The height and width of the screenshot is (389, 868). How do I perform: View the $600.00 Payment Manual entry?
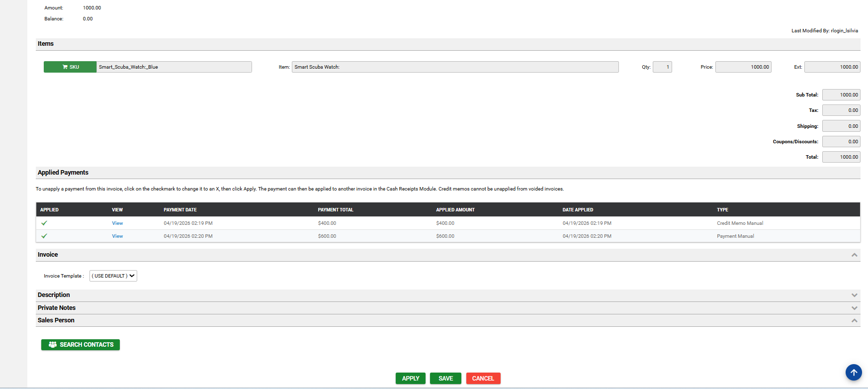117,236
